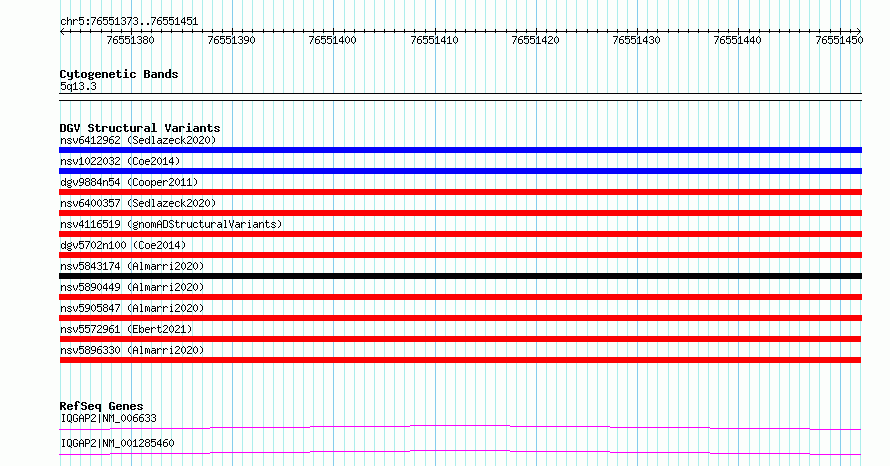Click blue bar under nsv6412962
The image size is (890, 466).
[460, 150]
